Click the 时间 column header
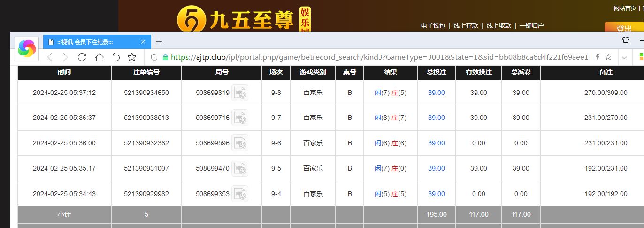The image size is (644, 228). click(x=64, y=73)
